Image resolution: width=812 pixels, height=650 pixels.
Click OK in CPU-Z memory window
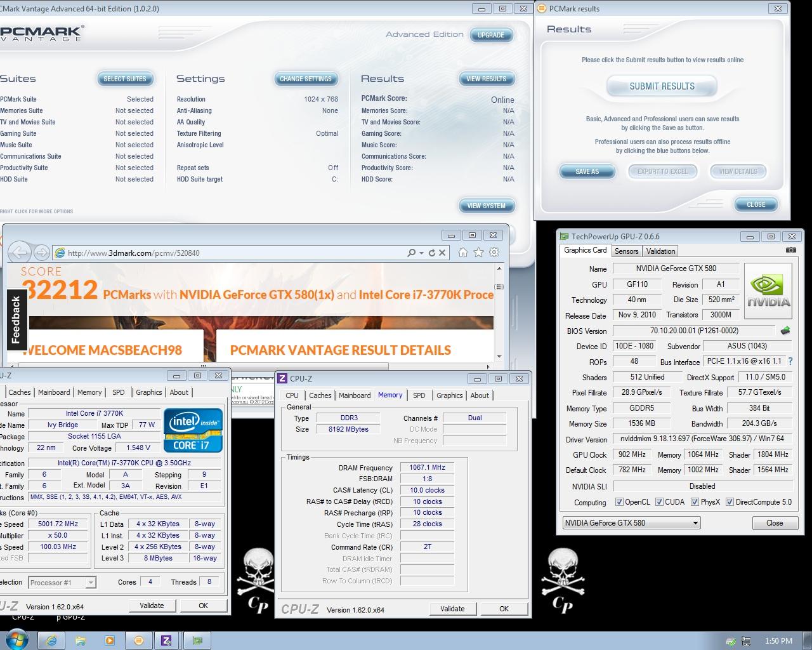pyautogui.click(x=504, y=609)
